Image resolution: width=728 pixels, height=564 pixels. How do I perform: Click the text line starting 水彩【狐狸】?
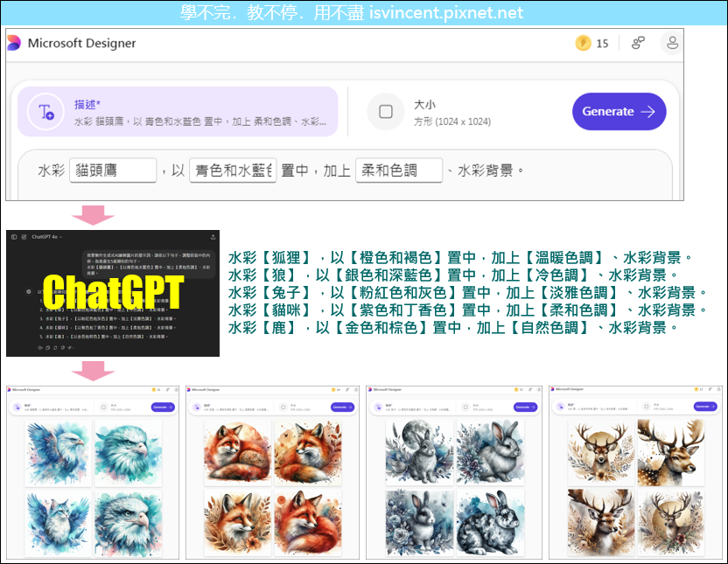[460, 257]
